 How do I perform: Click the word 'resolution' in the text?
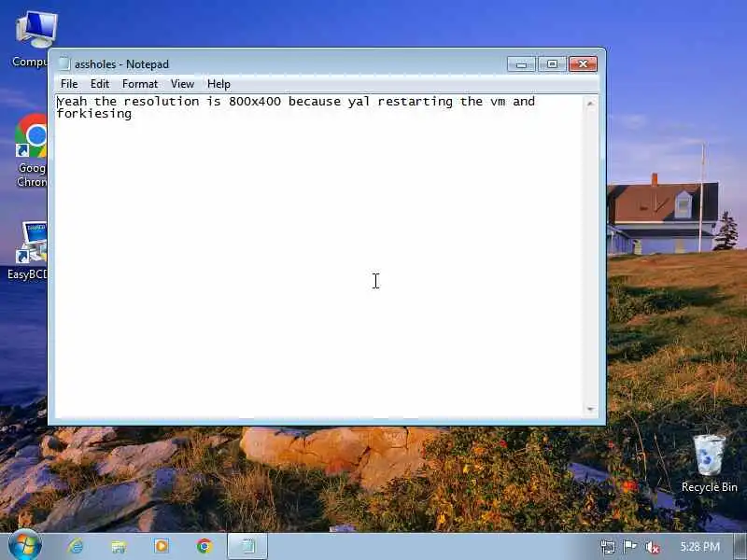point(162,102)
